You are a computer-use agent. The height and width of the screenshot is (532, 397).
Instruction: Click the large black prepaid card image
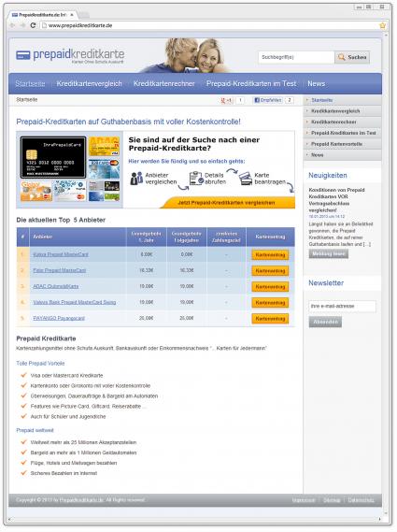(53, 157)
